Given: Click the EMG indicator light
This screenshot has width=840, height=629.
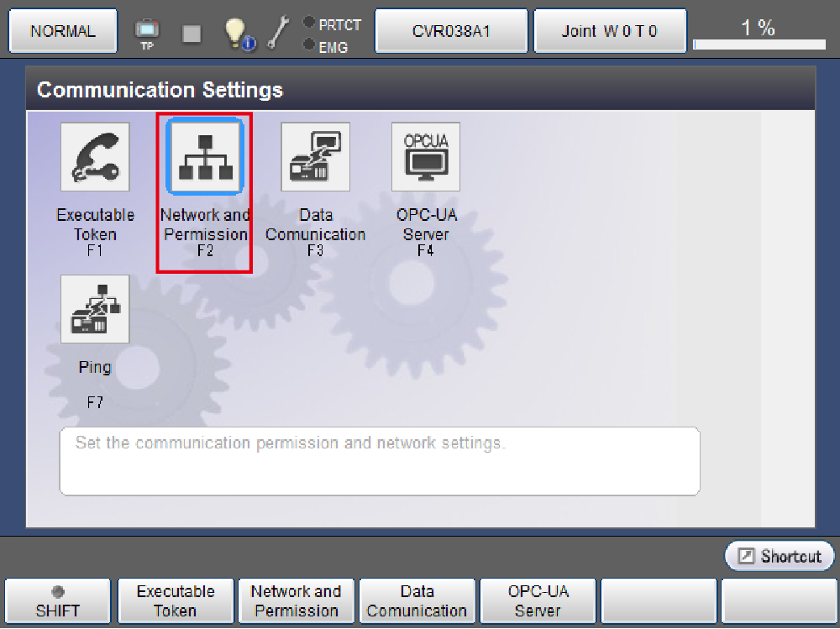Looking at the screenshot, I should point(309,45).
